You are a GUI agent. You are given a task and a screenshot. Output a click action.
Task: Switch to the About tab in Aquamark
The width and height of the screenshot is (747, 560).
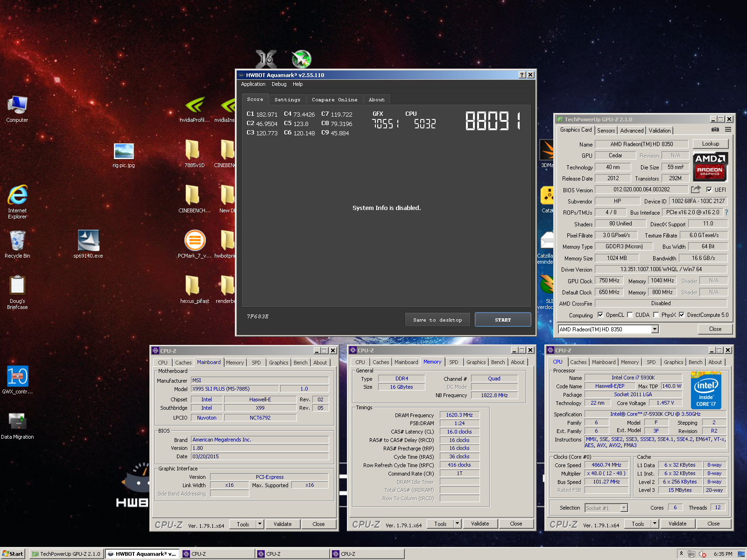click(376, 99)
